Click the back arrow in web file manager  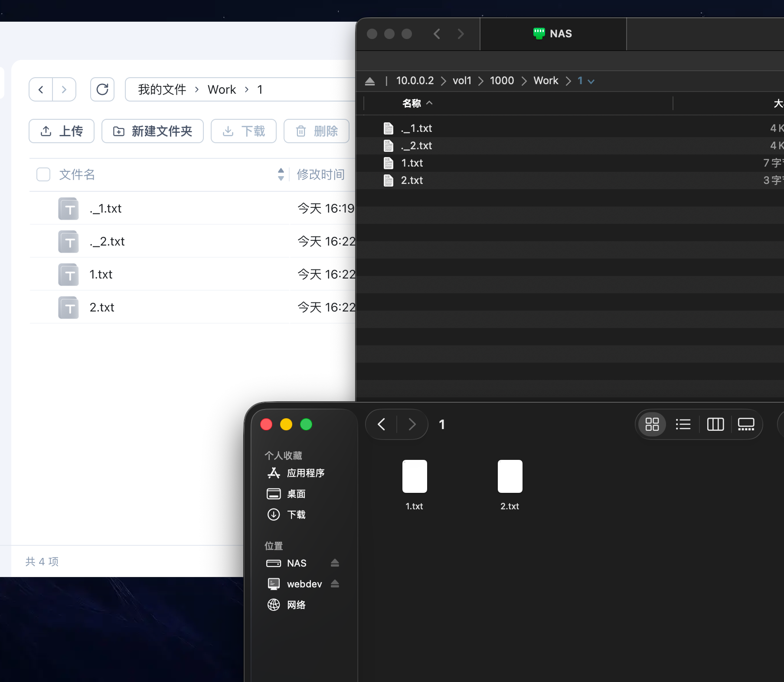click(41, 89)
